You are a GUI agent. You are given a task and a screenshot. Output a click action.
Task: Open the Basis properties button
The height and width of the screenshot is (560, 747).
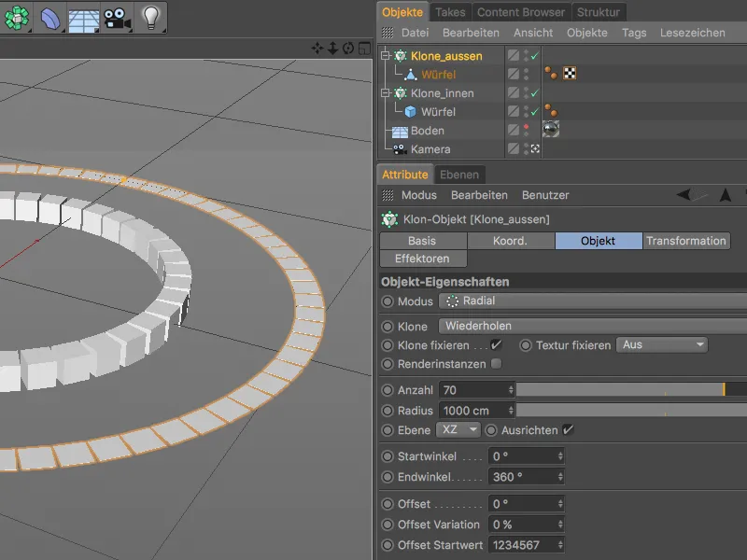[x=422, y=241]
